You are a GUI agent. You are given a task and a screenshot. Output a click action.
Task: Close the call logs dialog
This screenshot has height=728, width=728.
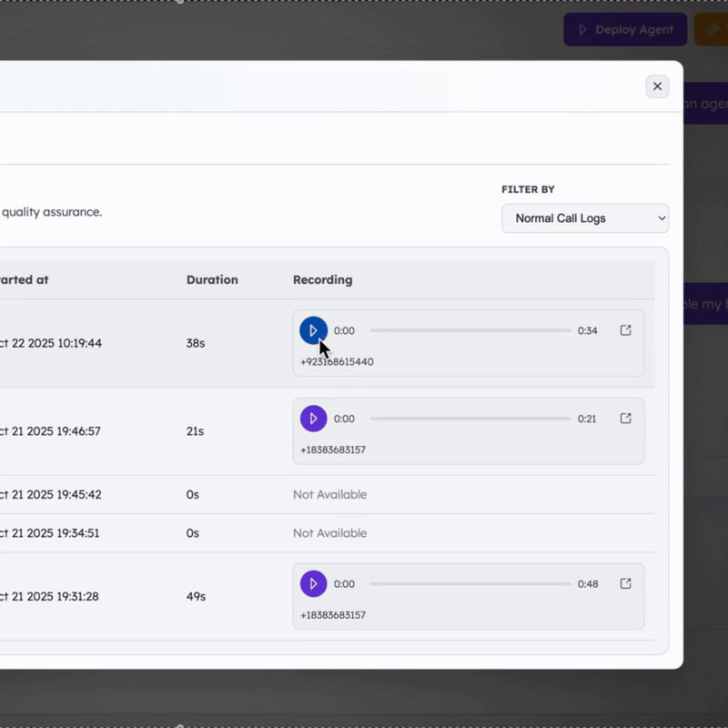(657, 86)
